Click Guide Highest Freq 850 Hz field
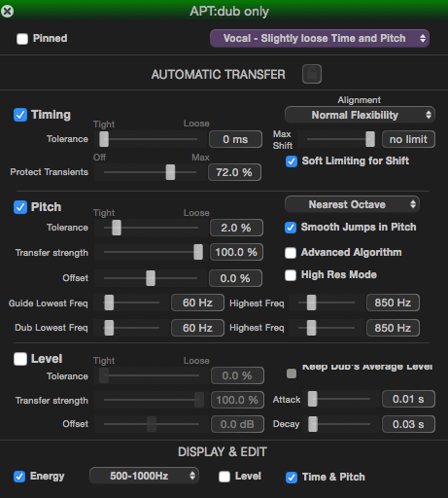Screen dimensions: 448x498 (x=393, y=302)
